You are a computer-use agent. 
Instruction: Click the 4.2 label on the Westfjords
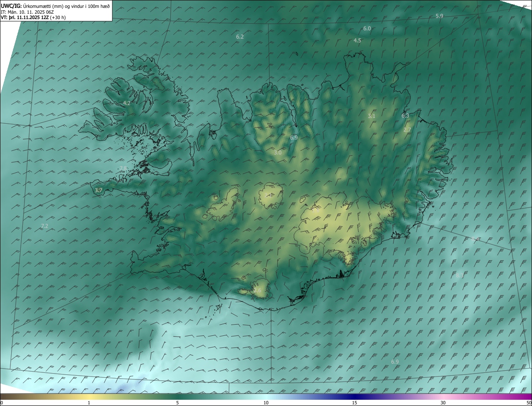[127, 103]
